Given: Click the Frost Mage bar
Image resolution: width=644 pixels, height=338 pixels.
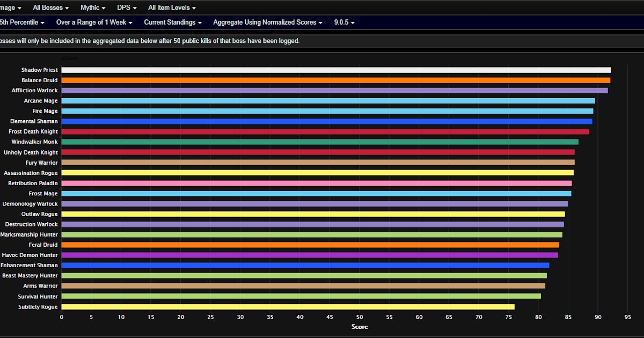Looking at the screenshot, I should 317,193.
